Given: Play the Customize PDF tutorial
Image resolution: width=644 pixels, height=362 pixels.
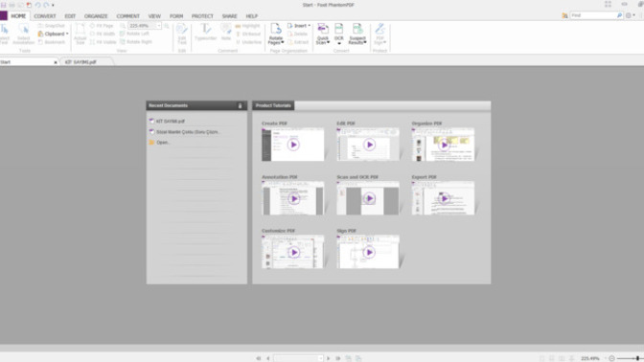Looking at the screenshot, I should 293,253.
